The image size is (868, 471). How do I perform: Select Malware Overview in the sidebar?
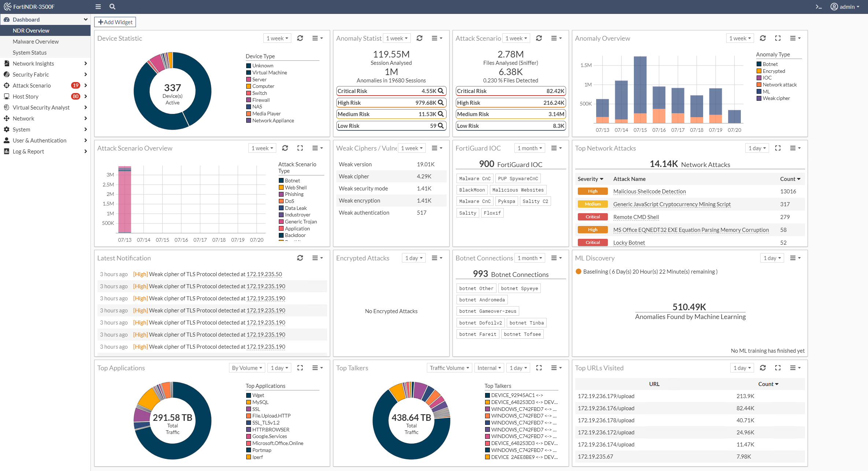(36, 41)
